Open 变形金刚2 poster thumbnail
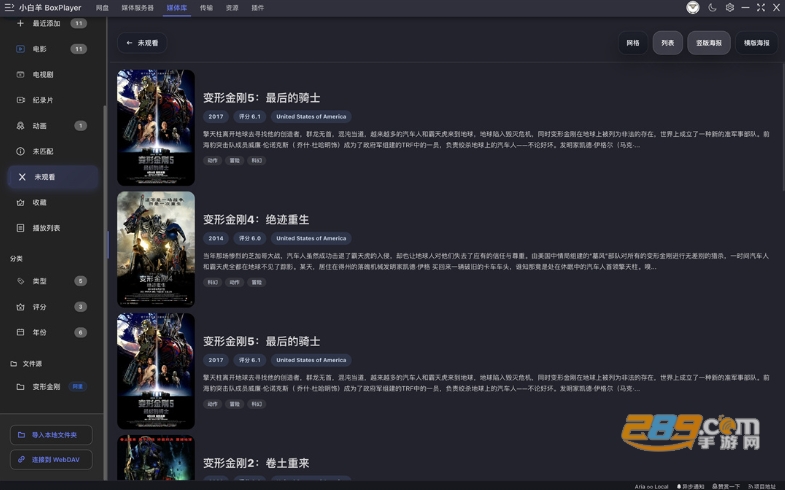Viewport: 785px width, 490px height. (x=156, y=457)
